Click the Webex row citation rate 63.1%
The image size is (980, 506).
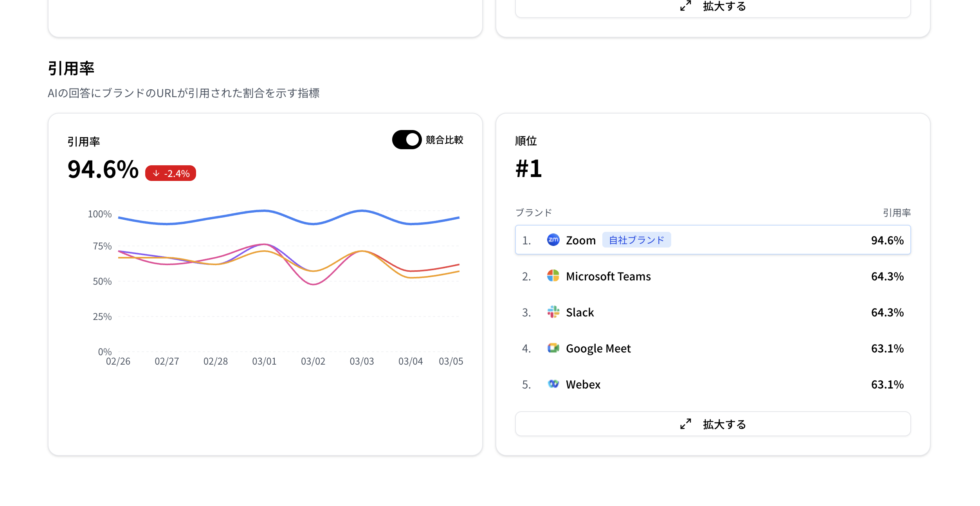pyautogui.click(x=887, y=384)
